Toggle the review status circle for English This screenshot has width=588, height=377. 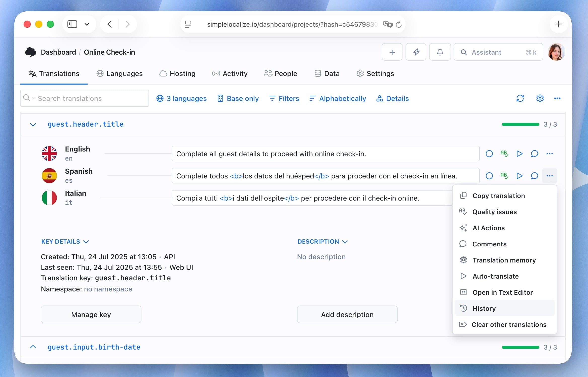tap(489, 154)
